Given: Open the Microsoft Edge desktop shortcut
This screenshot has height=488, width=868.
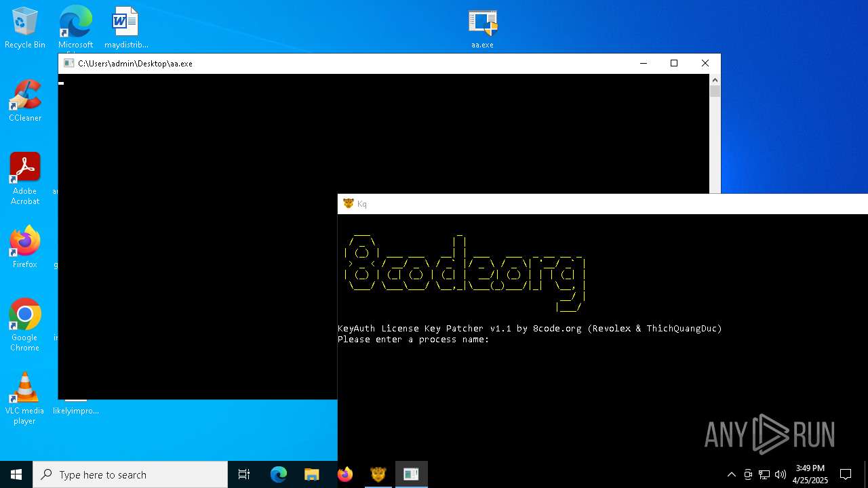Looking at the screenshot, I should [x=75, y=27].
